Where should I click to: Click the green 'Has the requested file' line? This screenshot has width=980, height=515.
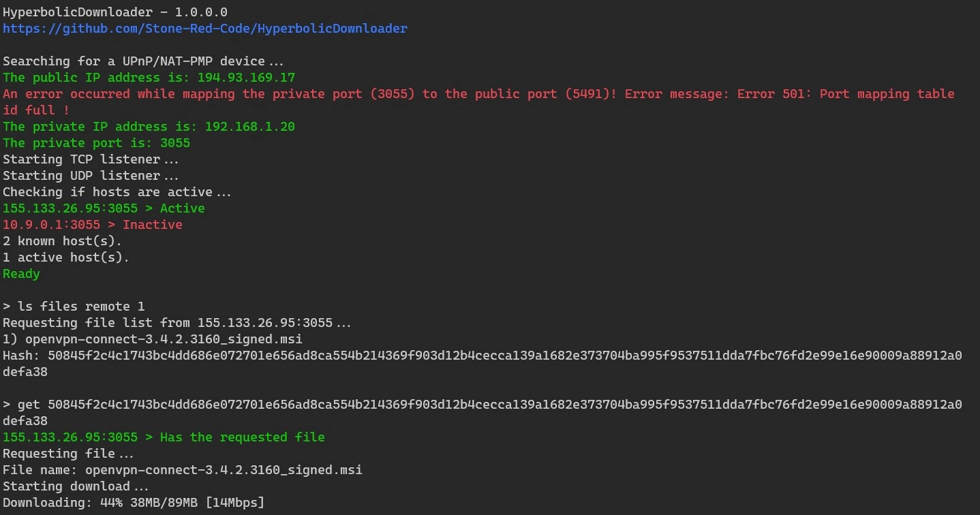(164, 437)
